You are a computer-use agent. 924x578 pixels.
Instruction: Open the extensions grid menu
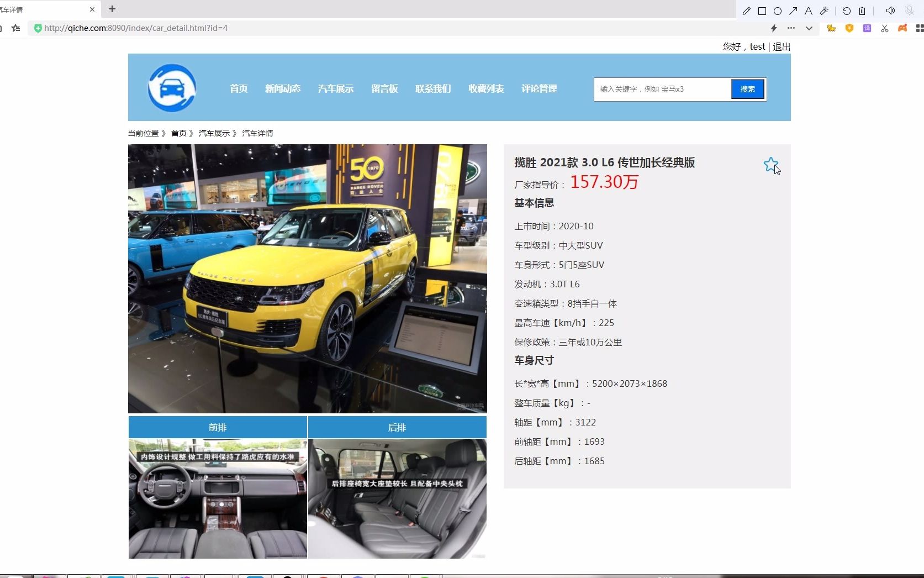point(920,28)
